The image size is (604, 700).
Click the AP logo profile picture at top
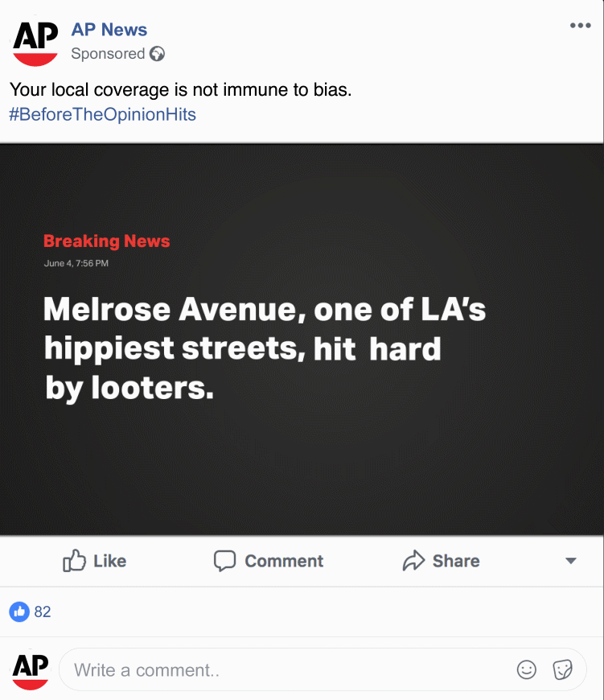coord(35,43)
